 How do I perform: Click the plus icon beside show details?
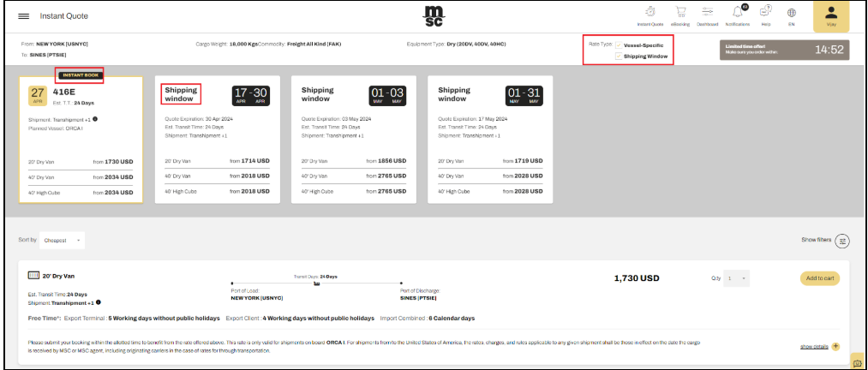[x=836, y=347]
